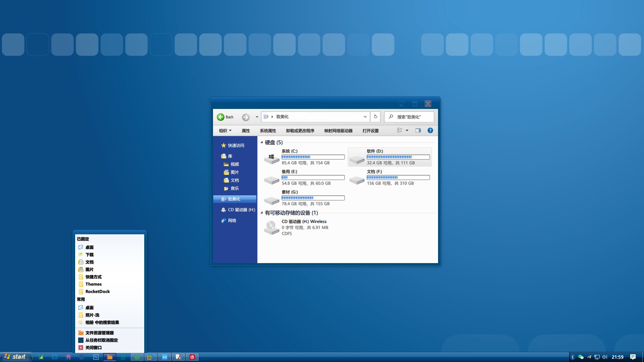The height and width of the screenshot is (362, 644).
Task: Open help with the blue question mark
Action: pos(430,130)
